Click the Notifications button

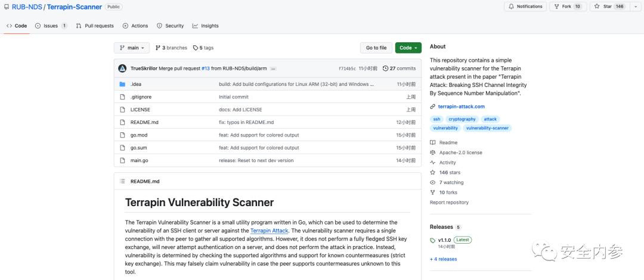[x=525, y=7]
